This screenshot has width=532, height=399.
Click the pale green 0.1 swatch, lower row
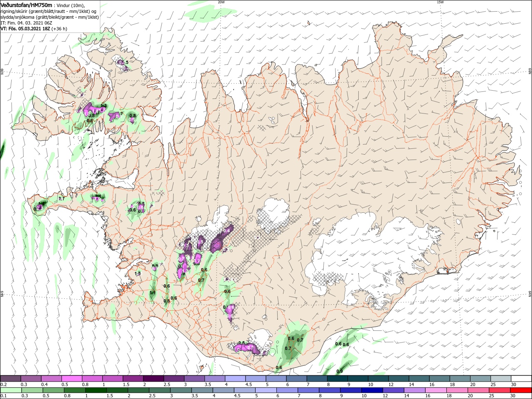pos(11,390)
